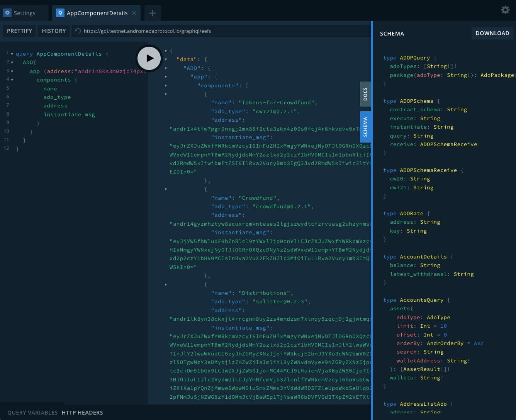Open the Settings tab
This screenshot has height=420, width=516.
pyautogui.click(x=24, y=13)
